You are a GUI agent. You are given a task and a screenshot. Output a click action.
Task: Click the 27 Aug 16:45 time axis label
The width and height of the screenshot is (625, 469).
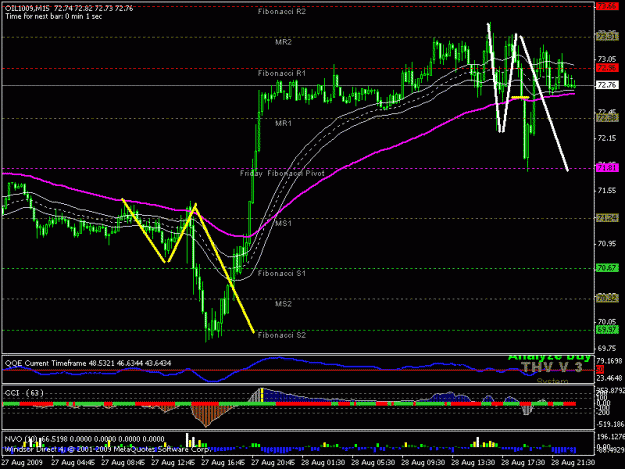coord(223,463)
